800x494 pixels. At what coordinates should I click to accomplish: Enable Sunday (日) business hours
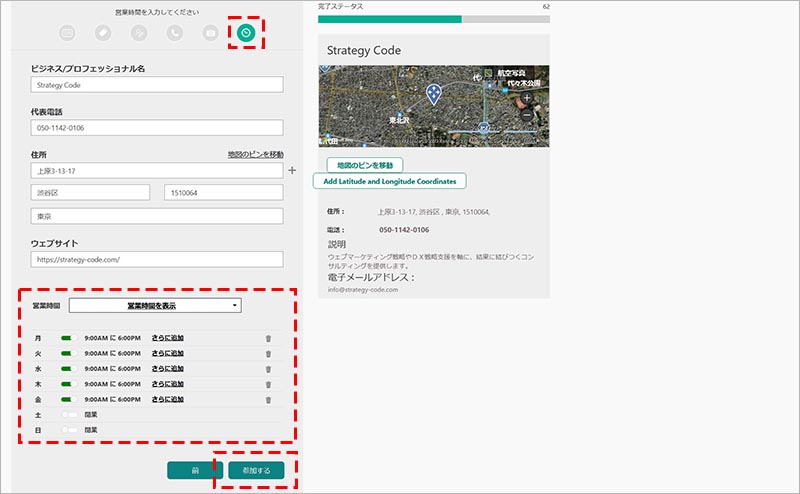[x=69, y=429]
